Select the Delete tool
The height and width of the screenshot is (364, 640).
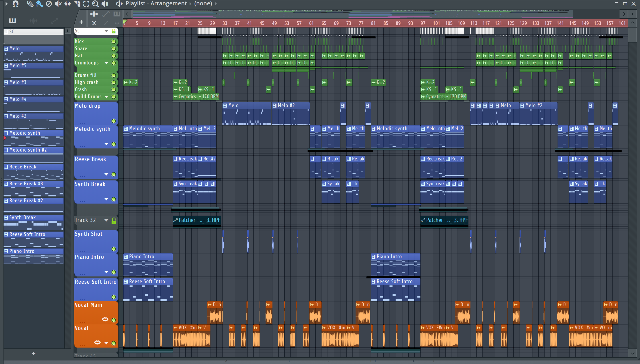point(49,4)
